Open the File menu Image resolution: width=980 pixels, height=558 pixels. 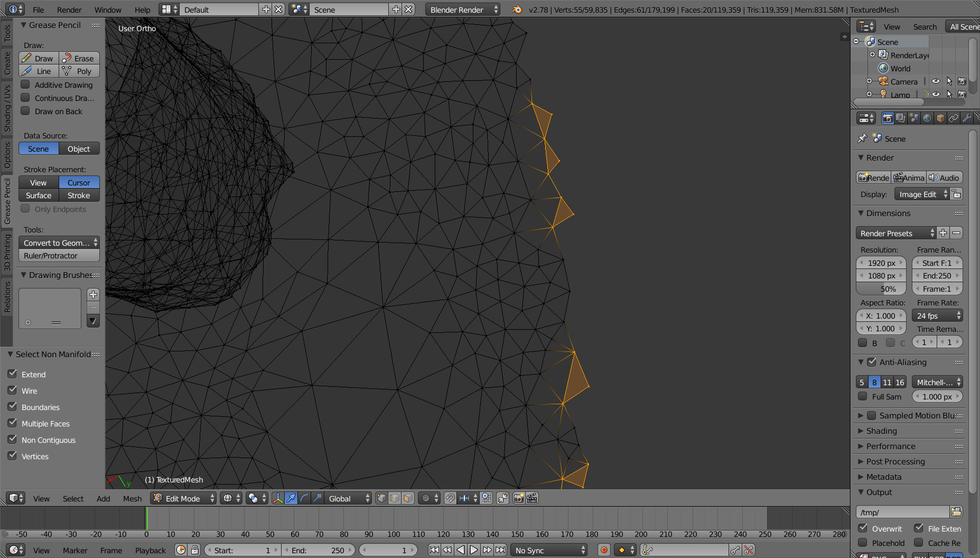(x=38, y=10)
